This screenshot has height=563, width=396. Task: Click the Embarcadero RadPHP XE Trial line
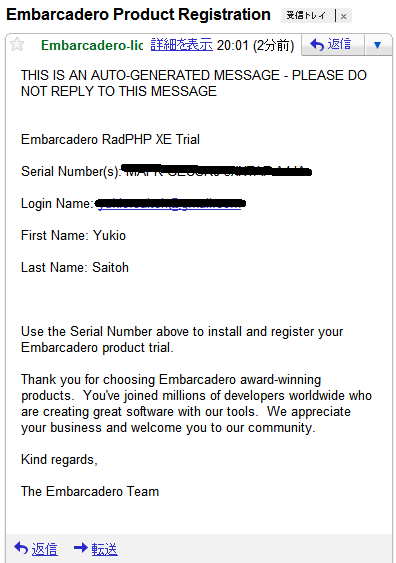pos(110,139)
